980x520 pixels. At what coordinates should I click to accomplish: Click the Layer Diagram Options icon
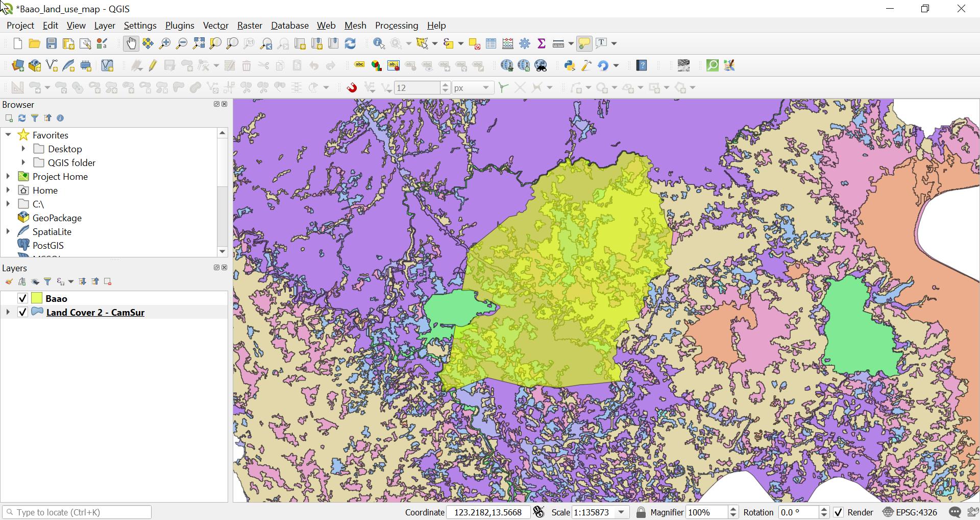[x=376, y=65]
